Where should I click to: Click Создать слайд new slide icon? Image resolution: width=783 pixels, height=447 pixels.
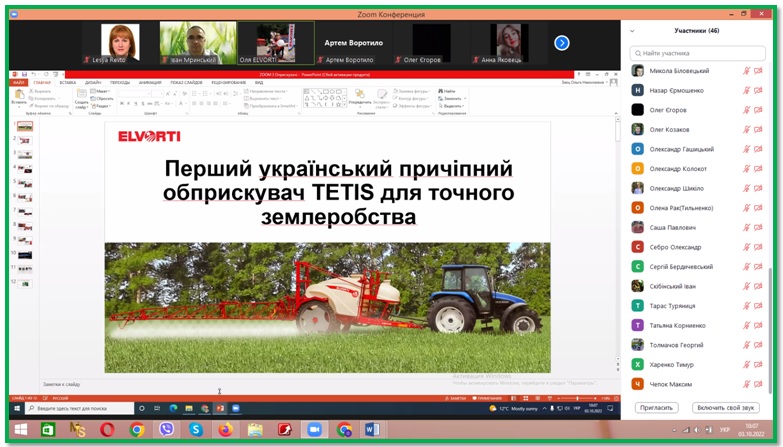tap(81, 94)
